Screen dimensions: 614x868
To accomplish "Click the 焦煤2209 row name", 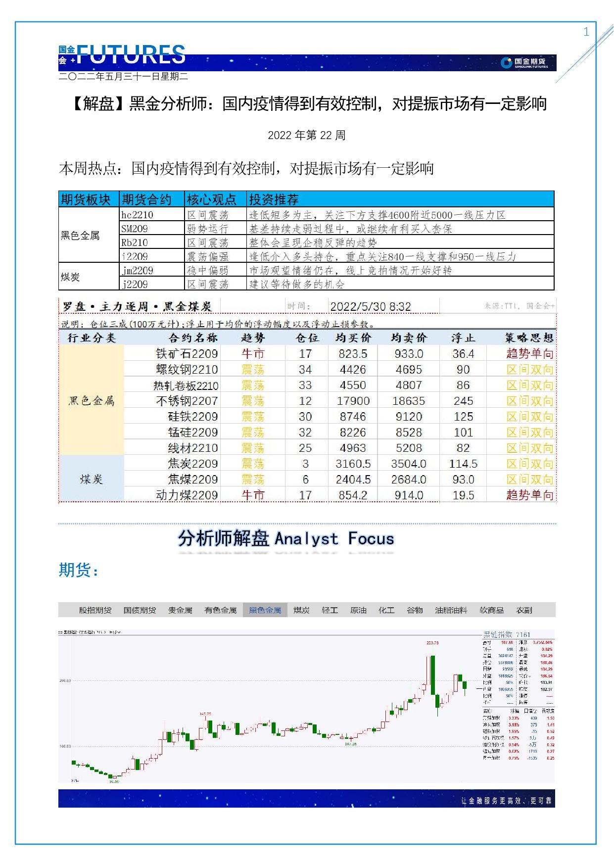I will point(192,480).
